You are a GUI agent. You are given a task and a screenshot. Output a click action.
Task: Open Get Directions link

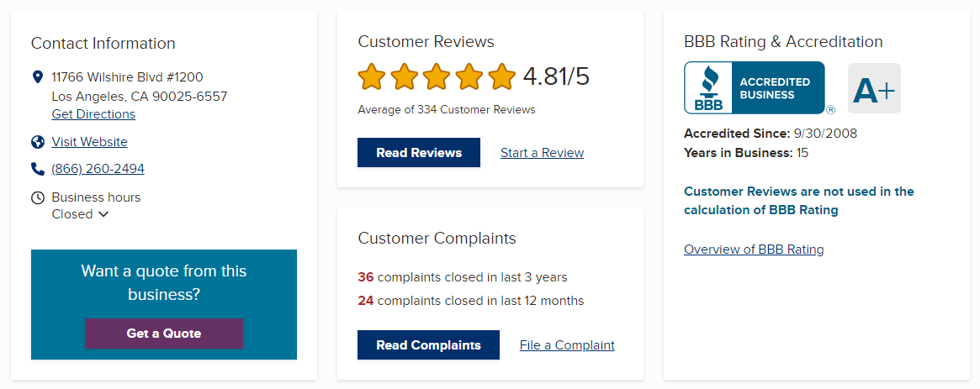click(x=93, y=114)
